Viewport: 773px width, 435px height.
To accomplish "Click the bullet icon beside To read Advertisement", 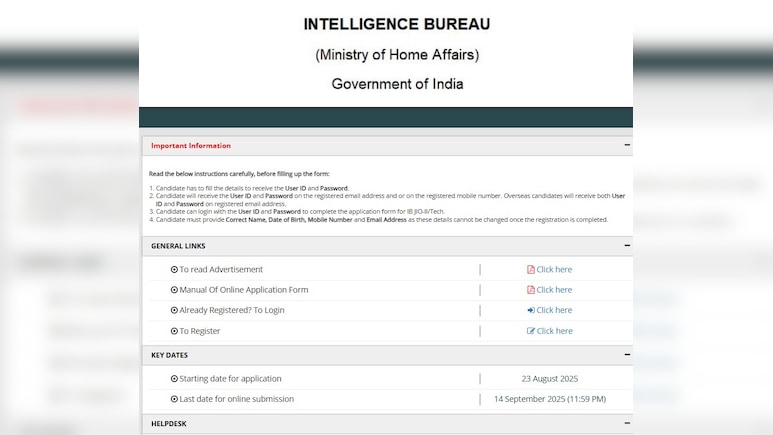I will coord(174,270).
